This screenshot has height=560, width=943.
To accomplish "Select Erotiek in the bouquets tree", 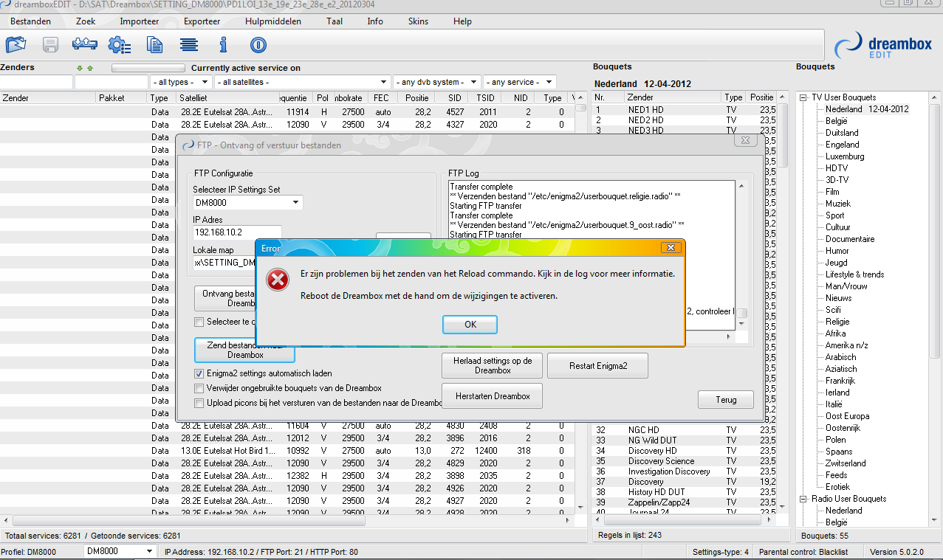I will coord(837,487).
